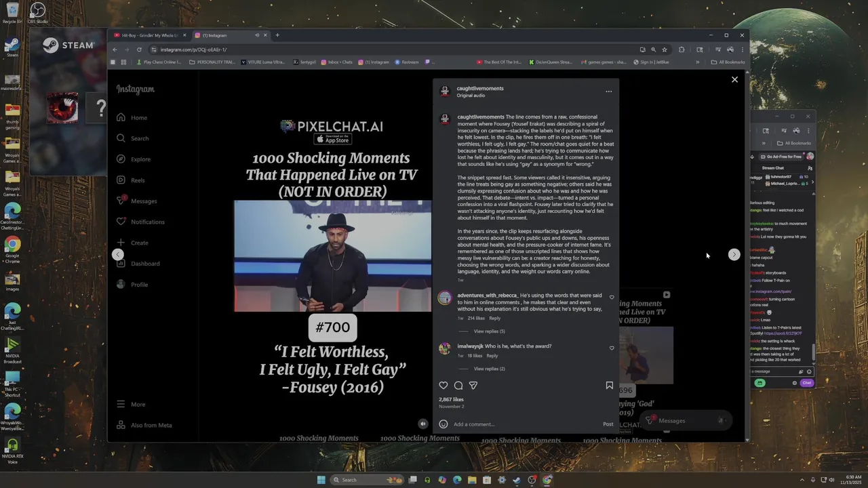This screenshot has width=868, height=488.
Task: Show hidden system tray icons
Action: [x=802, y=480]
